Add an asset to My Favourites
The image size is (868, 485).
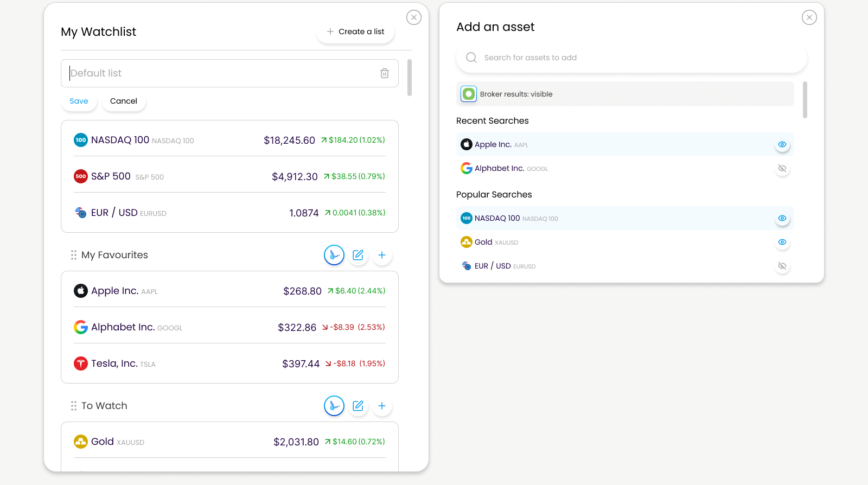[382, 255]
